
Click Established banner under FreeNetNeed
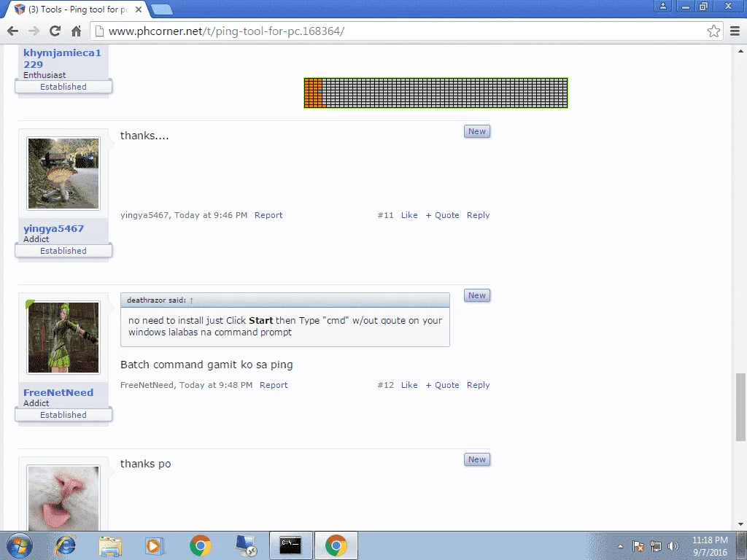coord(63,415)
